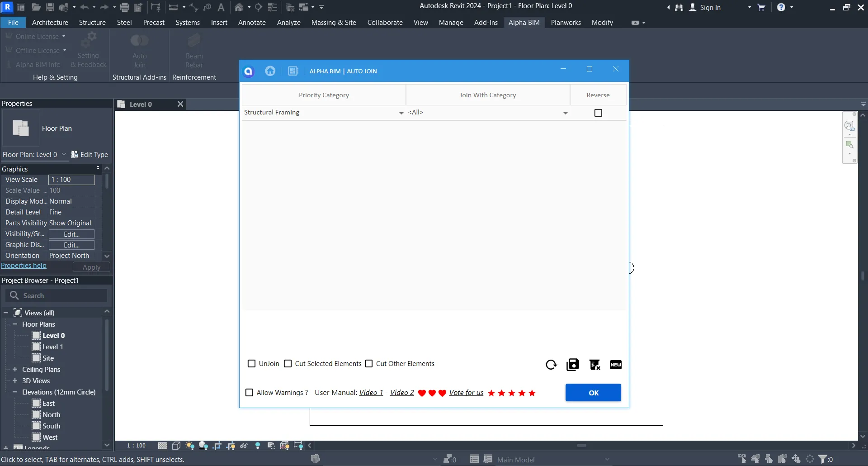
Task: Tick the Allow Warnings checkbox
Action: point(249,393)
